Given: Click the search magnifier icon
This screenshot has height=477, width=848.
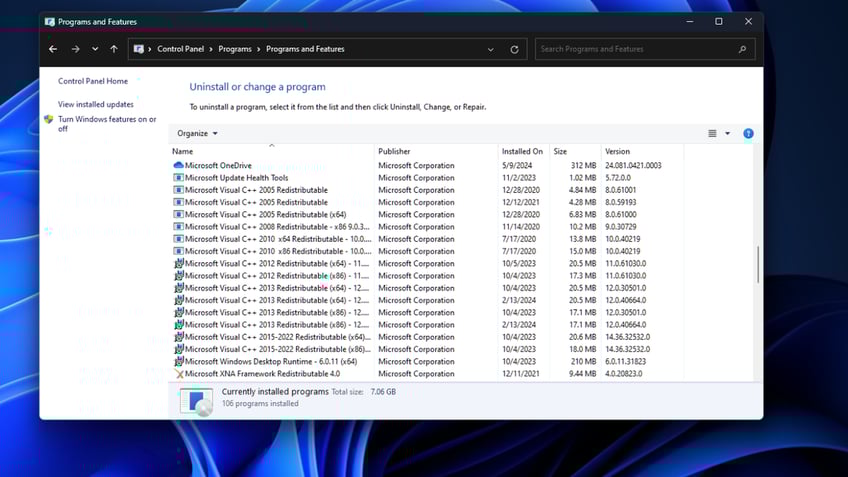Looking at the screenshot, I should 743,49.
